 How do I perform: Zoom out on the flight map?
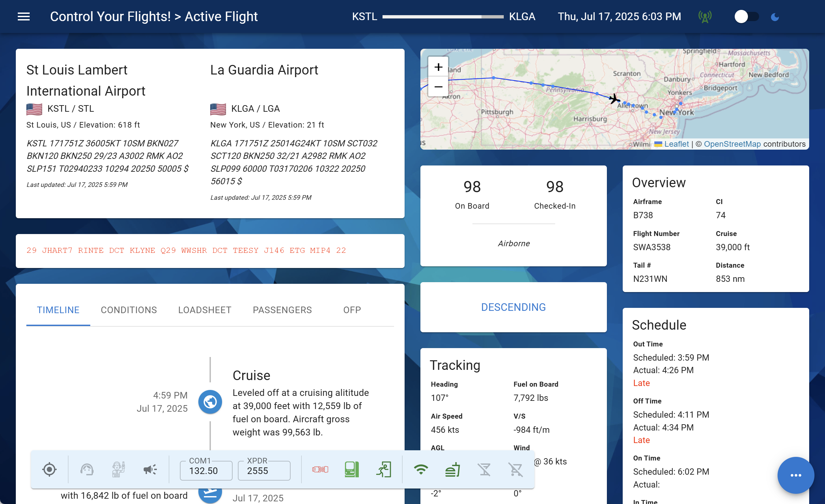coord(438,87)
